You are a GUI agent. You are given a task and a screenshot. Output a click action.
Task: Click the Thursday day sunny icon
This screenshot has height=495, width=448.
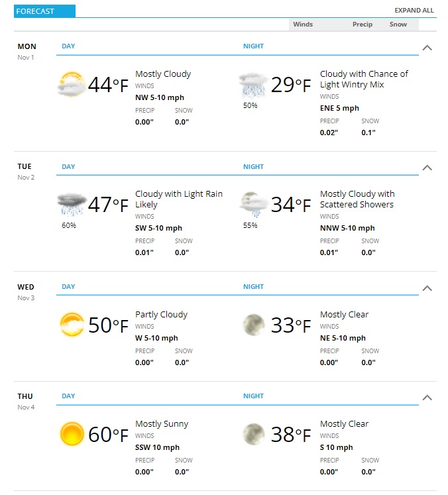pos(72,434)
